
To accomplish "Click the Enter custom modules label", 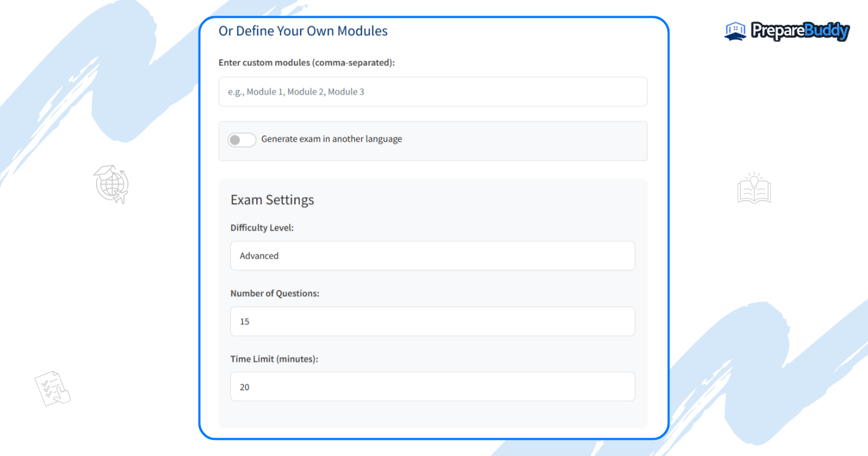I will (x=306, y=62).
